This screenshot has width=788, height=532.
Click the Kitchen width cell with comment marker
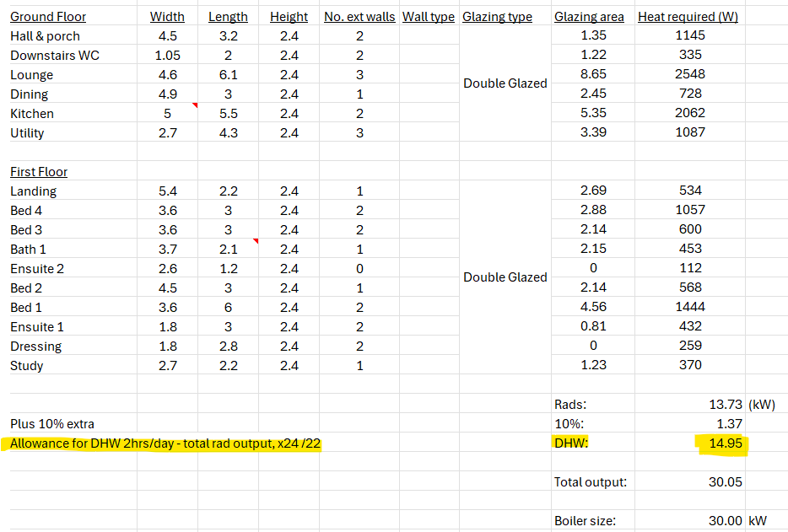click(x=167, y=113)
